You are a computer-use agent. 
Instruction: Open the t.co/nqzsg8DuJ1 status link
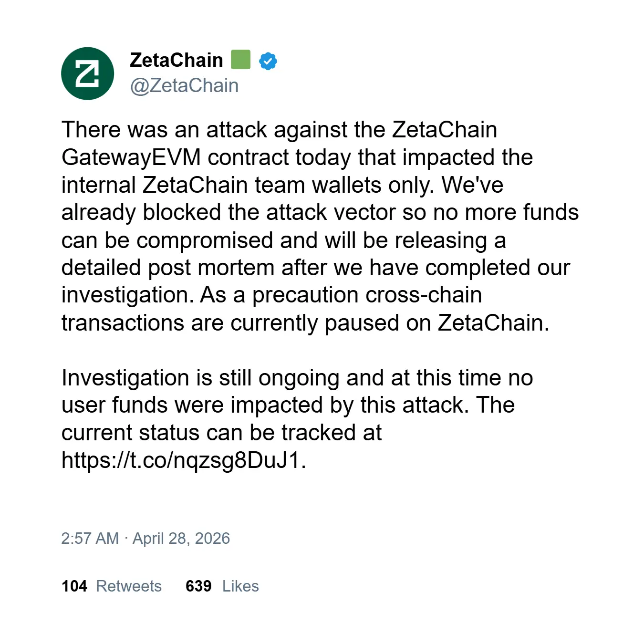(183, 460)
